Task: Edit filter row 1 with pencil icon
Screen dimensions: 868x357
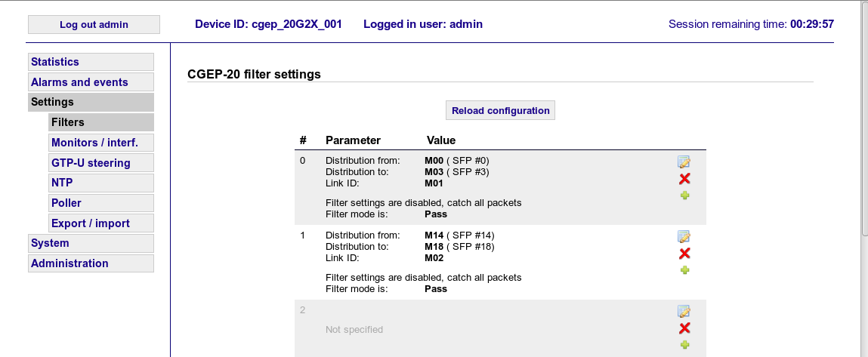Action: (x=684, y=236)
